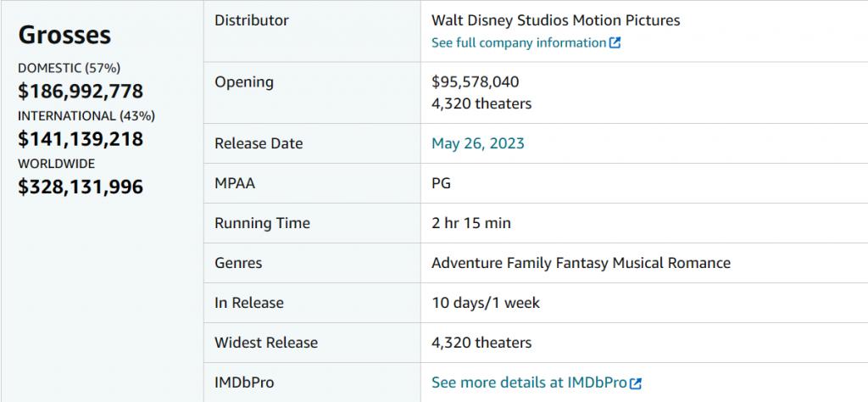The height and width of the screenshot is (402, 868).
Task: Open the See full company information link
Action: [x=518, y=42]
